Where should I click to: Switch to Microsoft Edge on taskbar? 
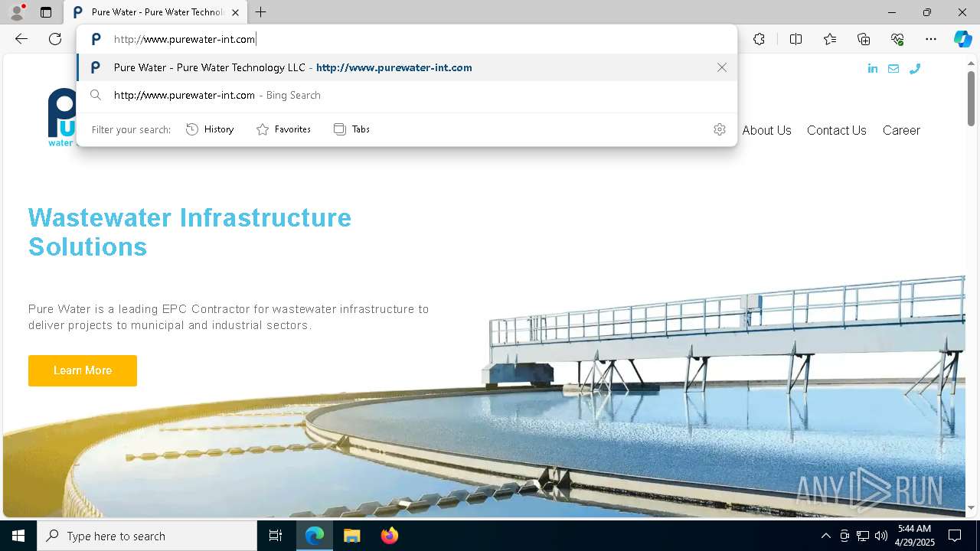pos(315,536)
